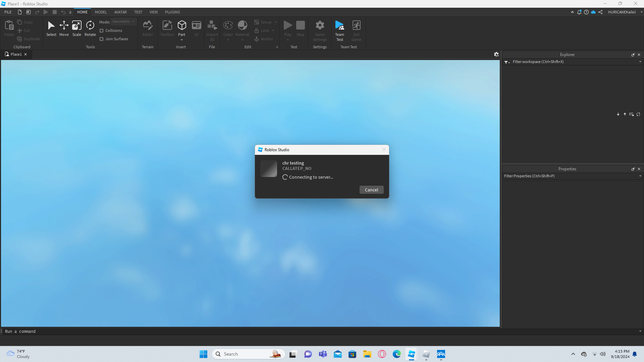This screenshot has width=644, height=362.
Task: Switch to the MODEL ribbon tab
Action: [101, 12]
